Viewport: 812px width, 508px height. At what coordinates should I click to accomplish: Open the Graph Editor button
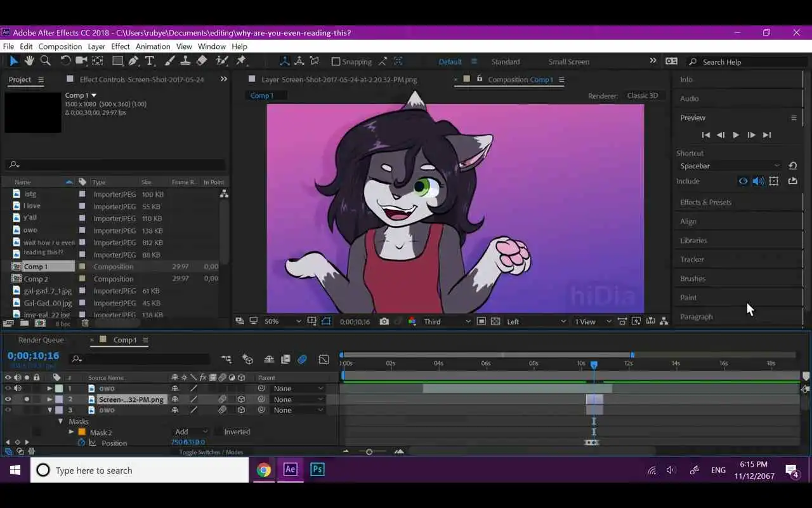click(x=324, y=359)
